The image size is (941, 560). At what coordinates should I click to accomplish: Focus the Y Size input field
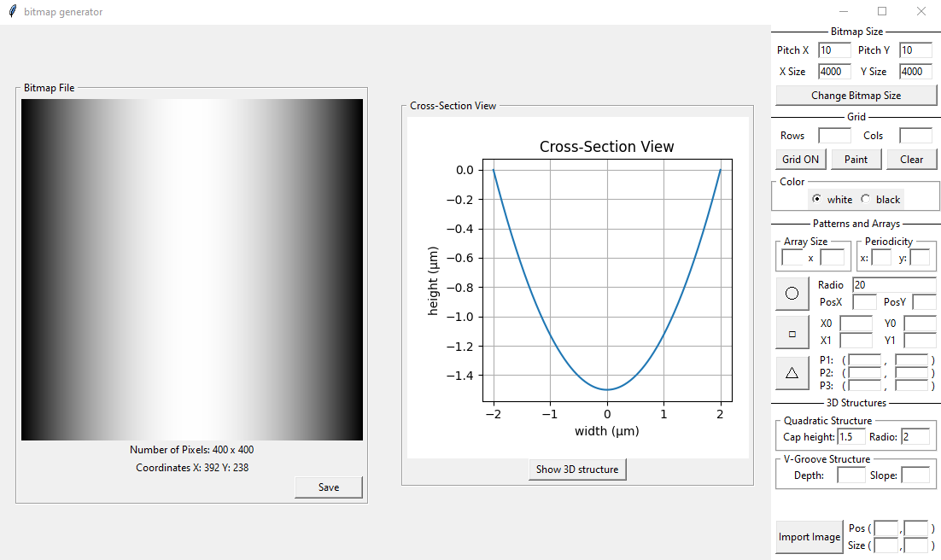tap(915, 72)
